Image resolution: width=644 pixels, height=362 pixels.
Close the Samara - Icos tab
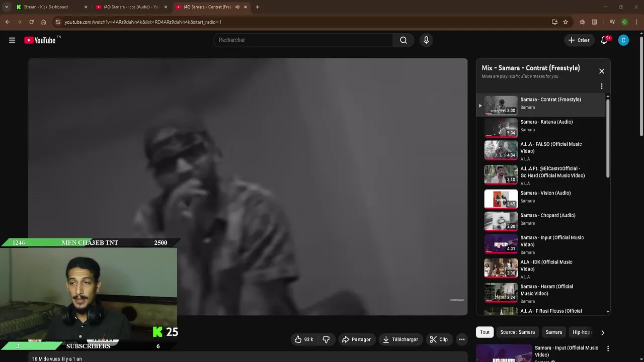(166, 7)
